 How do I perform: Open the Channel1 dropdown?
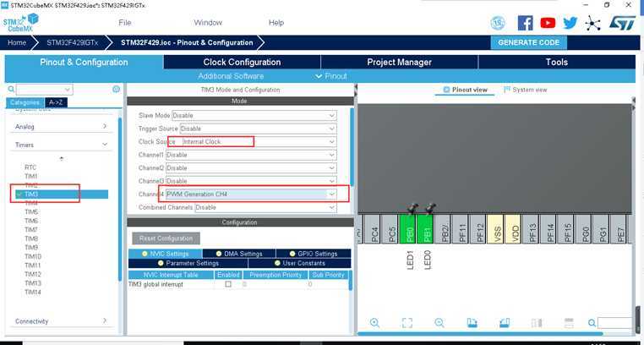[x=251, y=155]
